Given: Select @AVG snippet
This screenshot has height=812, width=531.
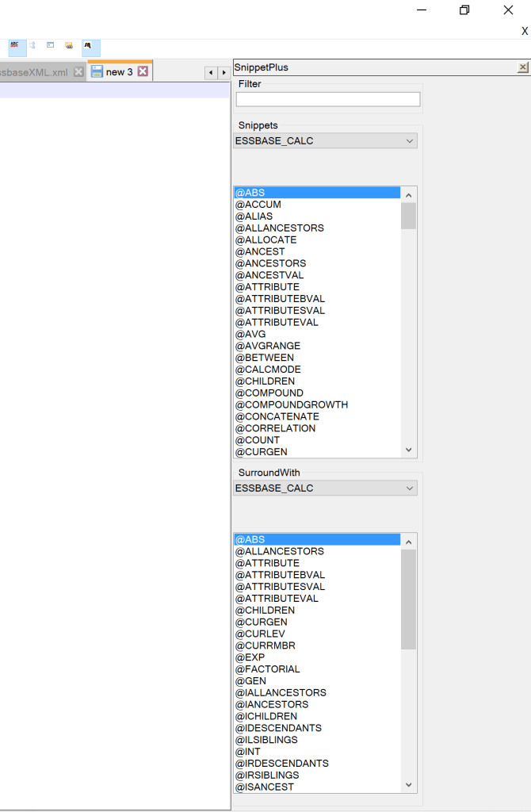Looking at the screenshot, I should click(317, 335).
